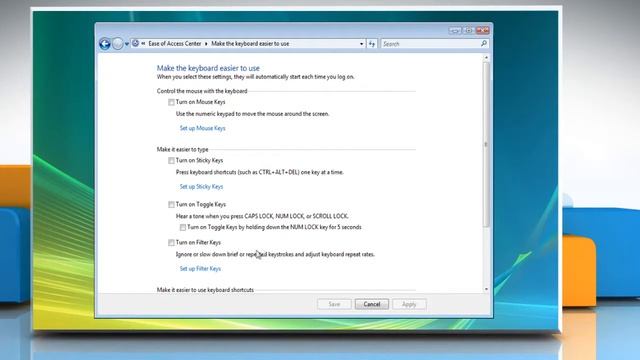The image size is (640, 360).
Task: Close the window with the red X
Action: (482, 30)
